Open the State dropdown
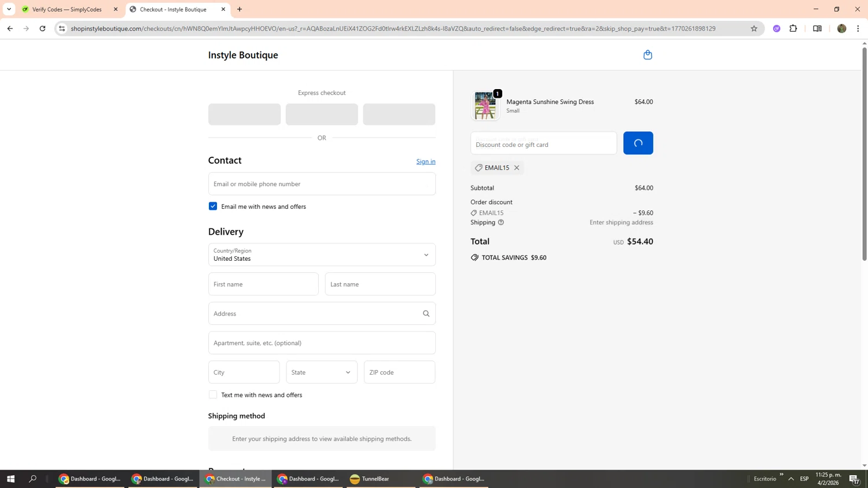 click(322, 372)
